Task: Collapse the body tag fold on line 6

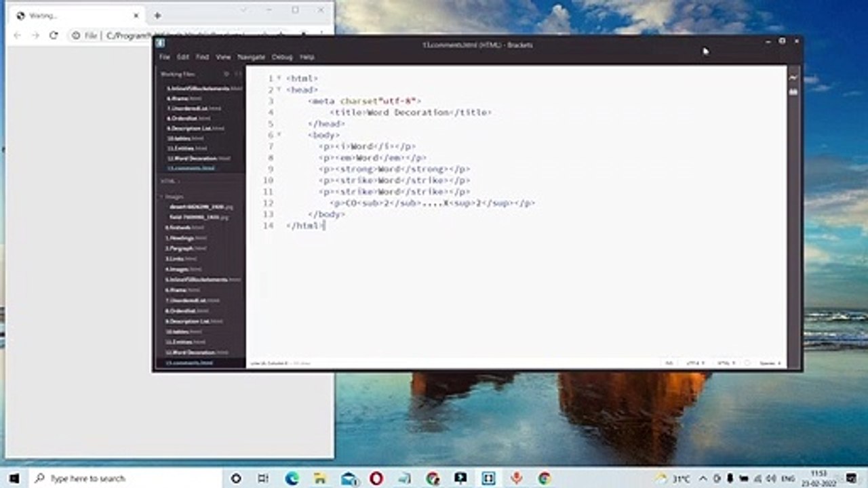Action: (278, 136)
